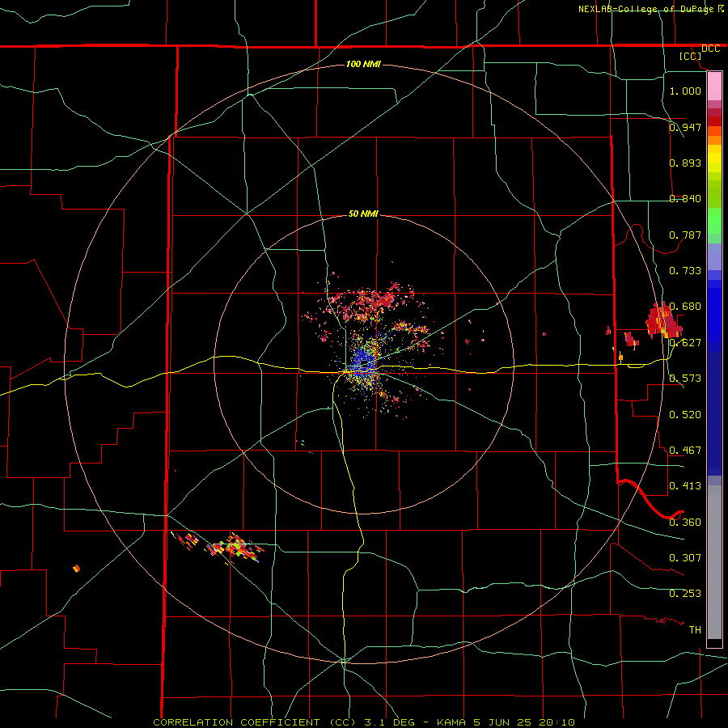Click the DCC label above the color scale

click(711, 49)
